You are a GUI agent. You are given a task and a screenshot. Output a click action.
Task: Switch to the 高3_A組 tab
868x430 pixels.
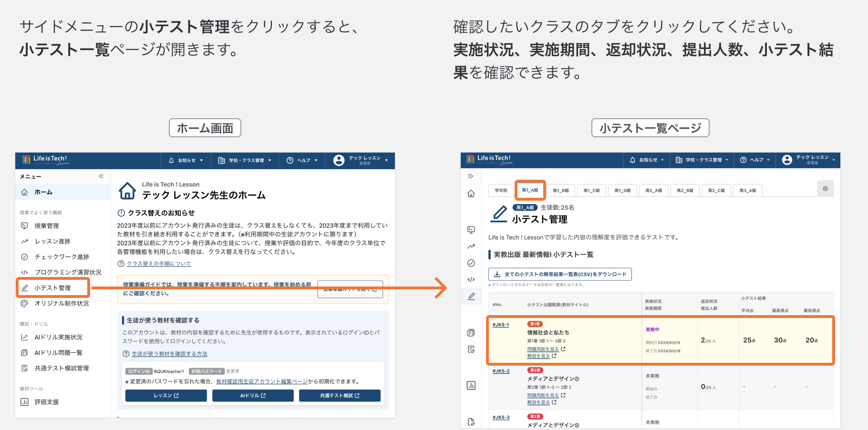pos(747,190)
